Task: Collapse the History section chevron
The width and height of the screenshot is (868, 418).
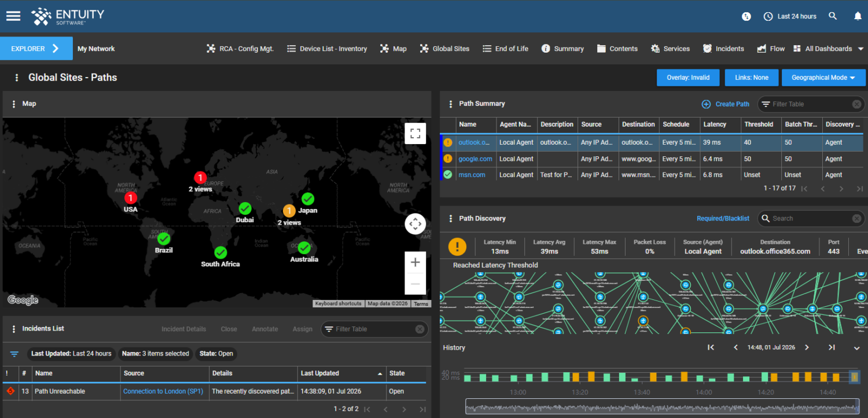Action: [857, 348]
